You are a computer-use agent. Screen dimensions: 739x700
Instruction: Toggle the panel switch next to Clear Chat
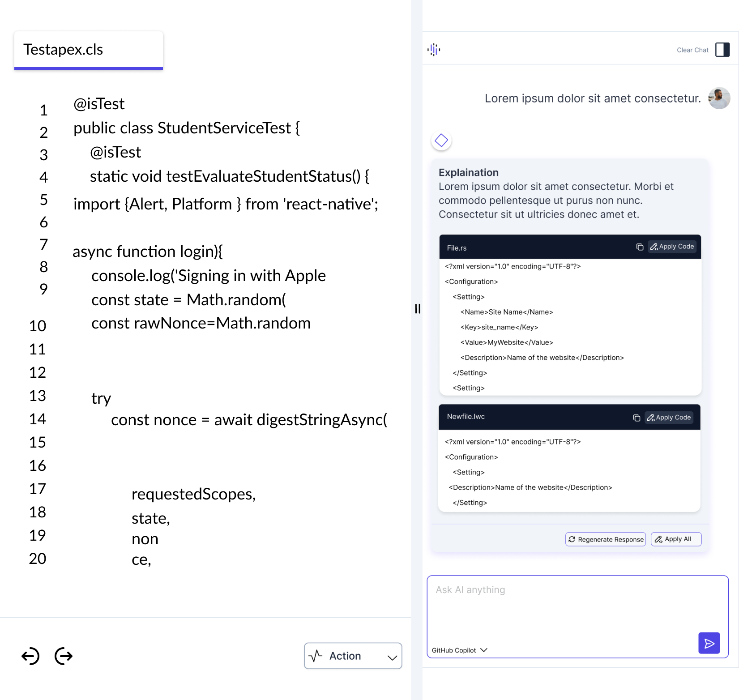click(x=722, y=50)
